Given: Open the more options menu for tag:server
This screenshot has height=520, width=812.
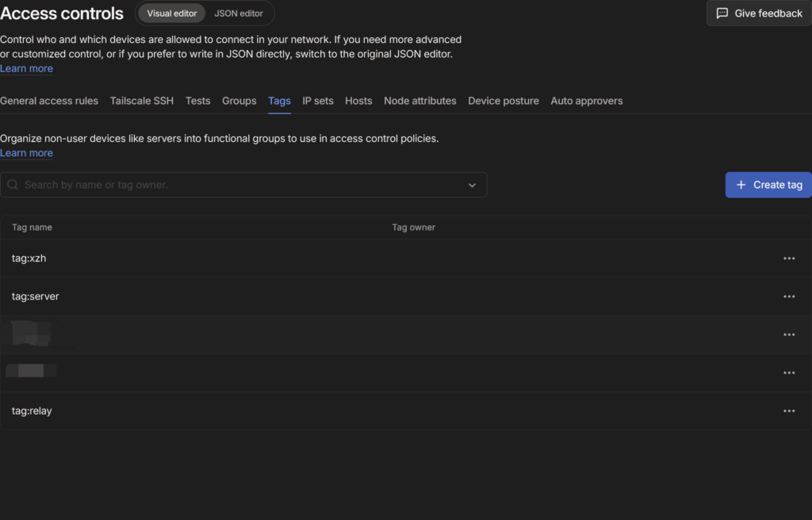Looking at the screenshot, I should point(788,296).
